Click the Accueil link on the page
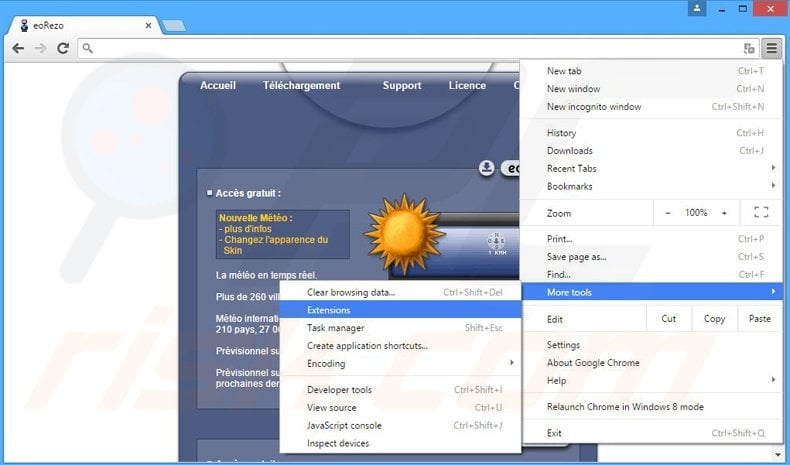 218,86
